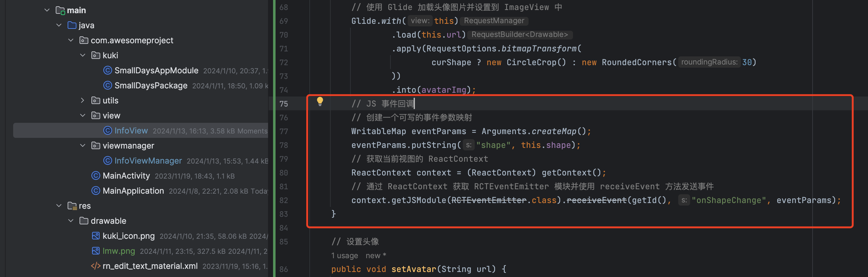
Task: Click the view package icon
Action: (96, 115)
